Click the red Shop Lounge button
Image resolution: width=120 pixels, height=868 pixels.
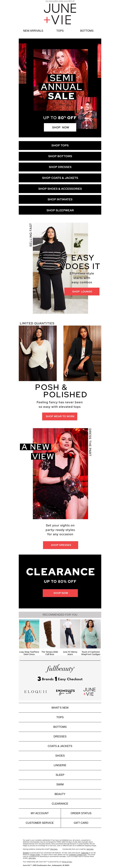point(82,292)
